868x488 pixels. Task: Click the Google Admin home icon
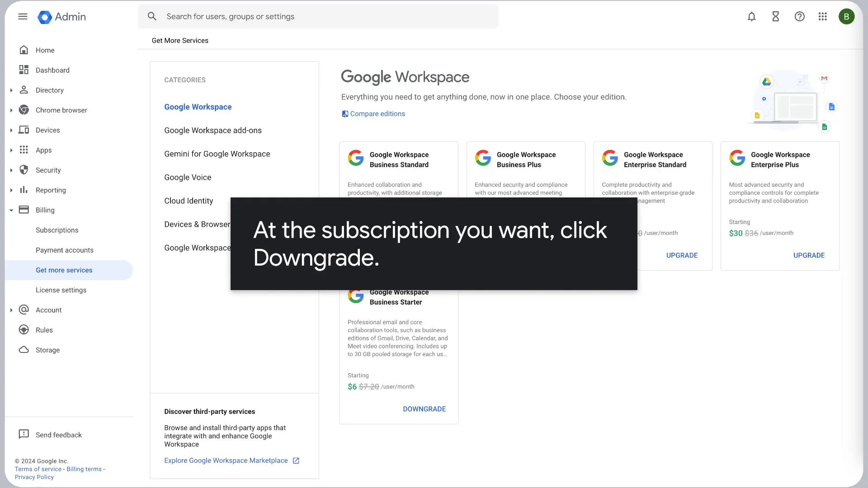pos(44,16)
